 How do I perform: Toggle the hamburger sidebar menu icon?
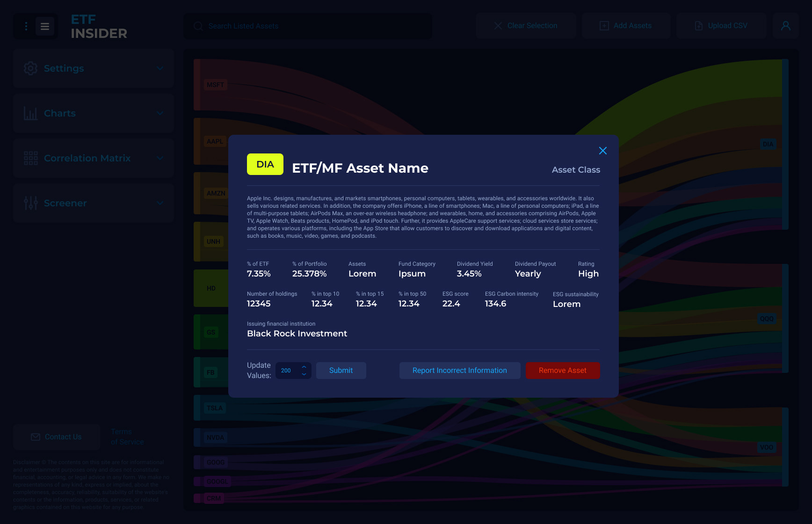pyautogui.click(x=45, y=26)
